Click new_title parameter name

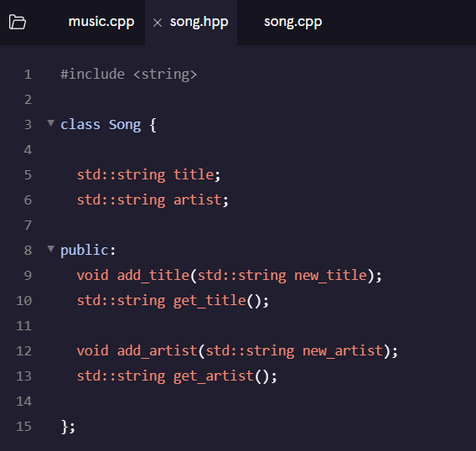pos(330,276)
